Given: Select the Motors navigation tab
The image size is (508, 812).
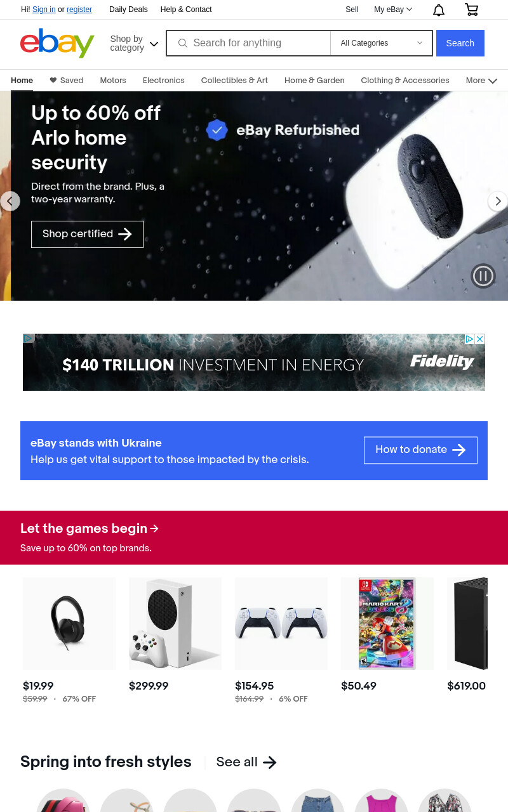Looking at the screenshot, I should [x=113, y=81].
